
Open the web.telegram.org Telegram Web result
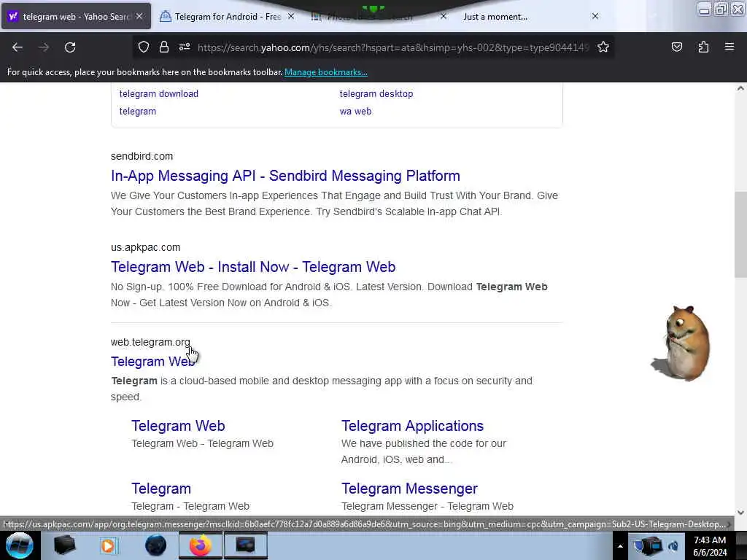153,362
